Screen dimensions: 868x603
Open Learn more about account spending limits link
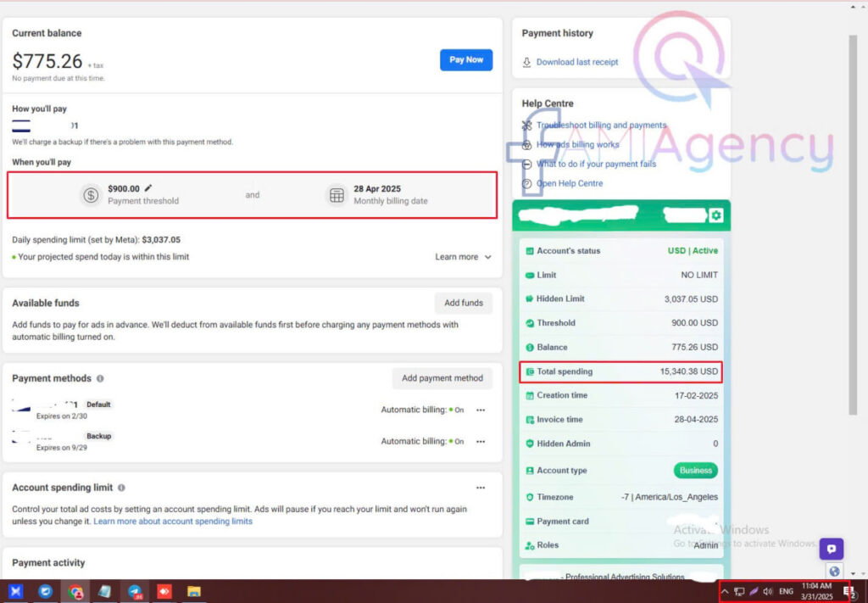[173, 522]
